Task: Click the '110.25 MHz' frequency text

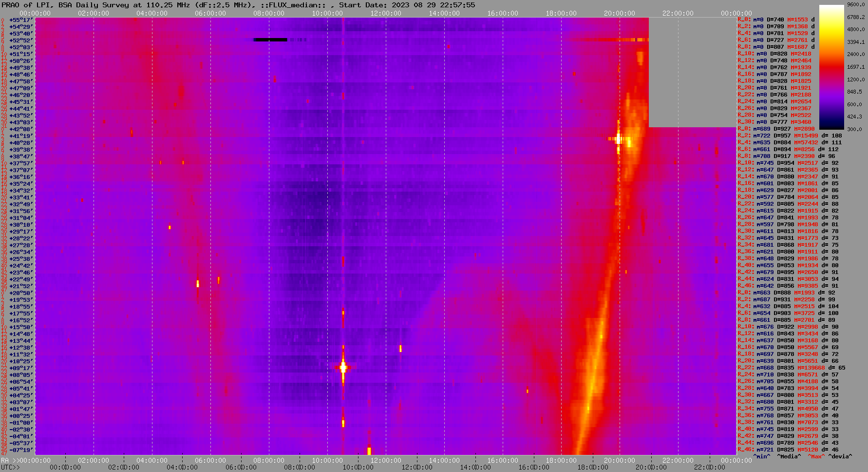Action: (x=167, y=5)
